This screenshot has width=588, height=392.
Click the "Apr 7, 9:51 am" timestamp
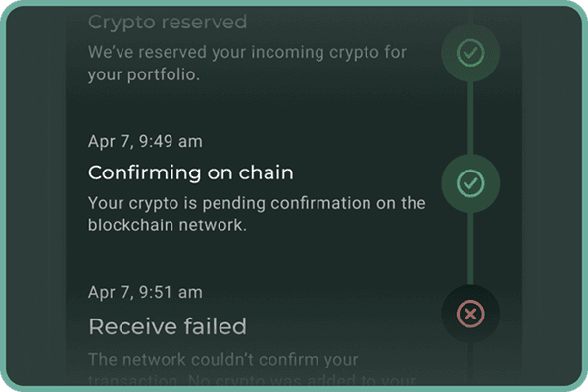click(x=145, y=292)
